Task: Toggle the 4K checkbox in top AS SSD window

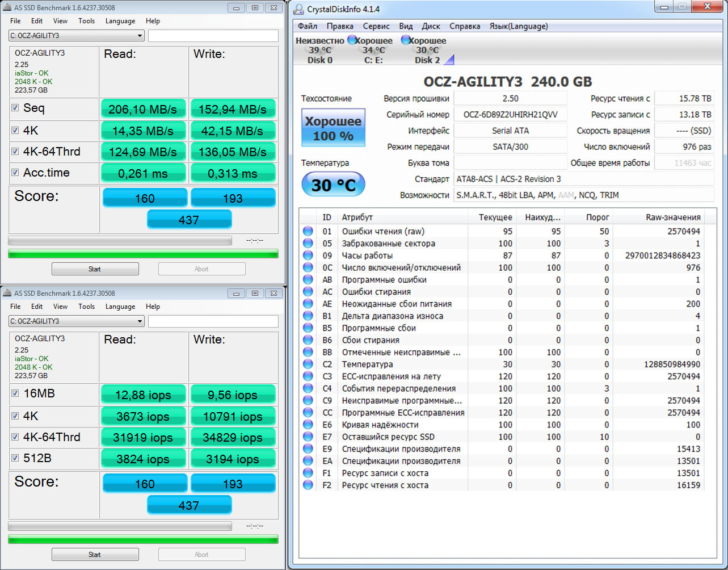Action: 15,131
